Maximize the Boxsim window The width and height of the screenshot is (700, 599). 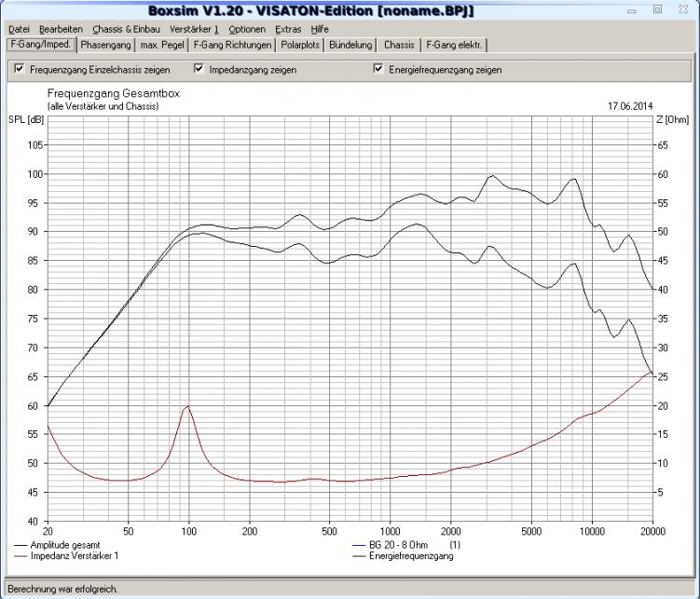coord(657,8)
